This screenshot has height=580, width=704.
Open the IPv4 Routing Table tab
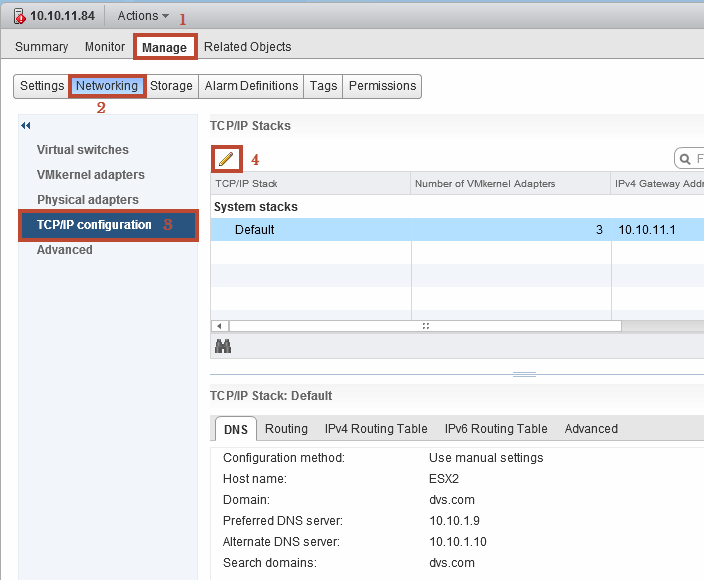[x=376, y=429]
